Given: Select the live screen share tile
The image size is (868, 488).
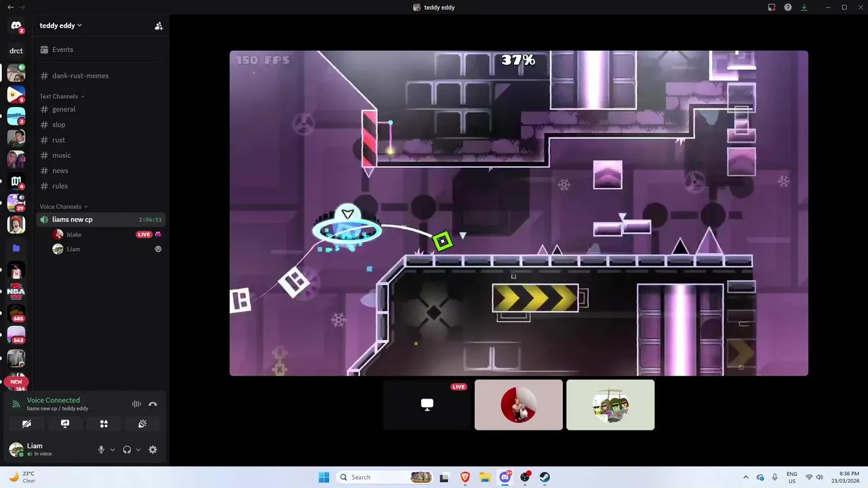Looking at the screenshot, I should pos(427,405).
